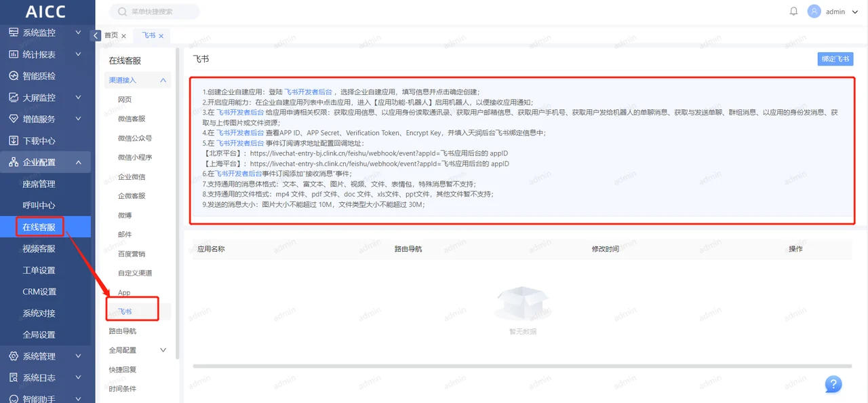
Task: Select the 自定义渠道 channel
Action: click(x=135, y=273)
